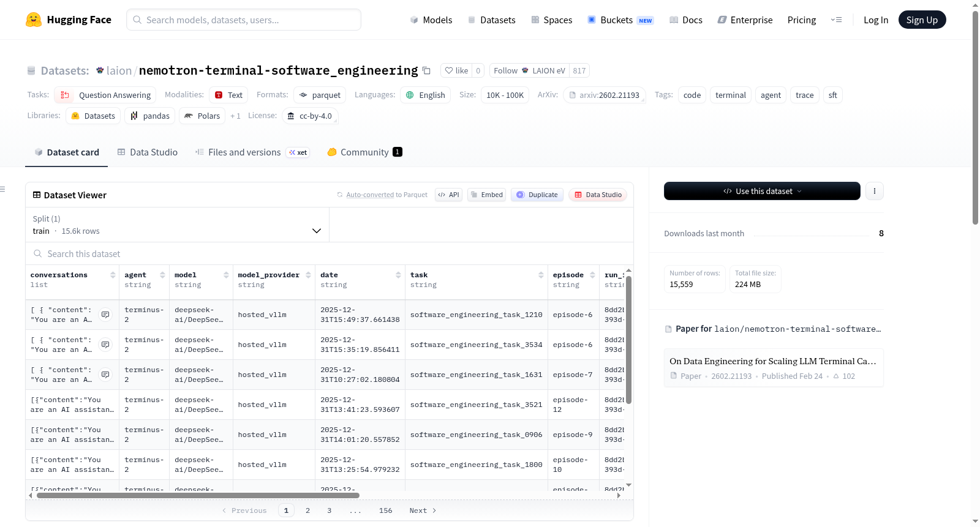
Task: Open the Enterprise menu item
Action: pos(745,20)
